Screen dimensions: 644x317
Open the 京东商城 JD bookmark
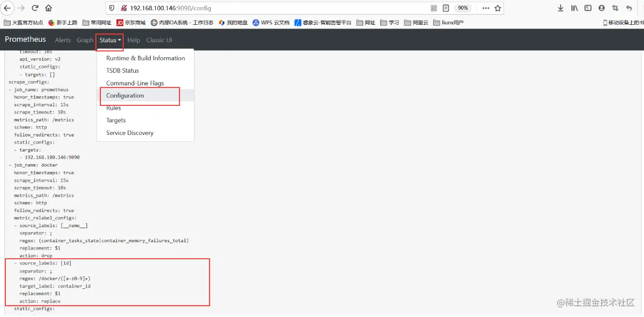point(131,22)
